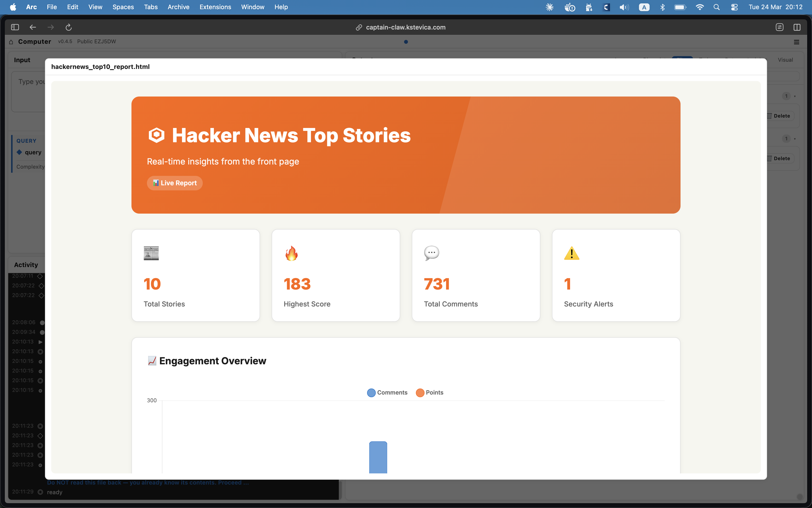Viewport: 812px width, 508px height.
Task: Click the Security Alerts label
Action: point(588,304)
